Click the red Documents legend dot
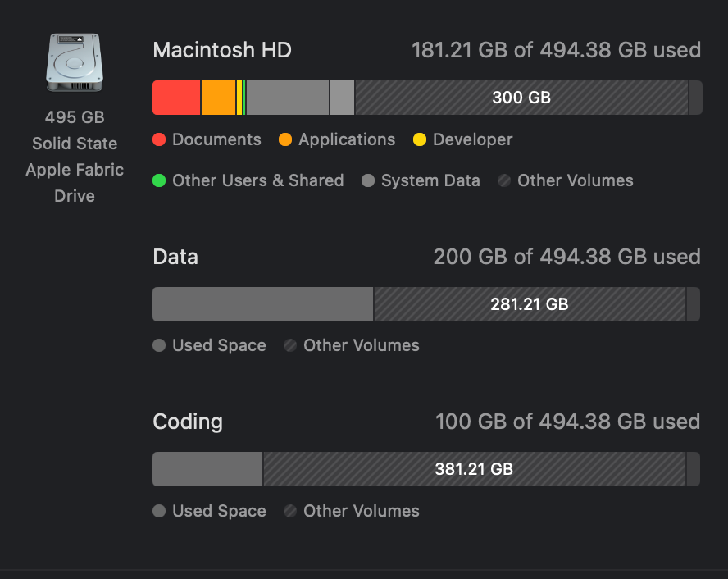The image size is (728, 579). 159,139
